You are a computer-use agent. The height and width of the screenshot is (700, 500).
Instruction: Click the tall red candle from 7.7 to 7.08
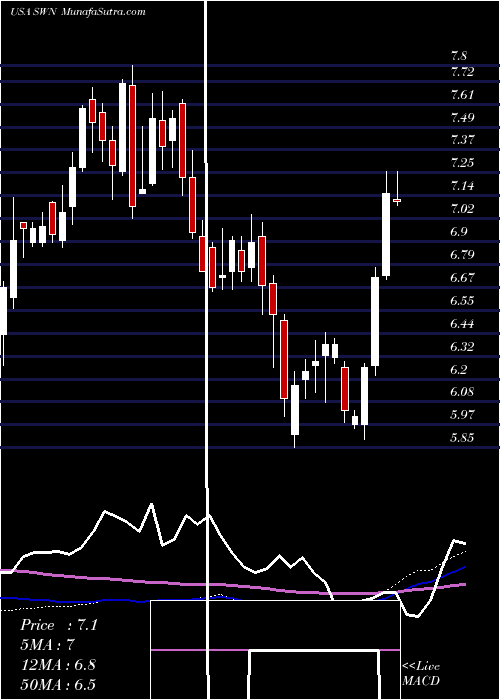coord(133,146)
